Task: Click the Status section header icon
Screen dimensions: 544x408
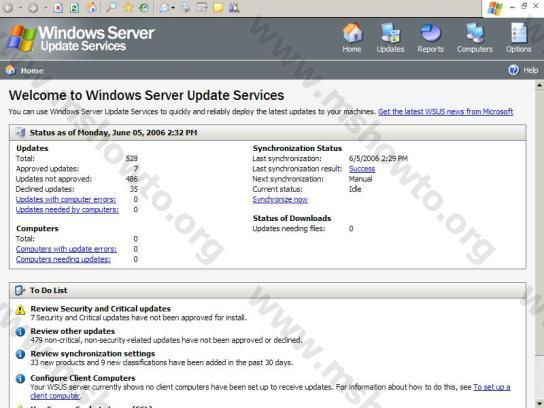Action: [x=20, y=132]
